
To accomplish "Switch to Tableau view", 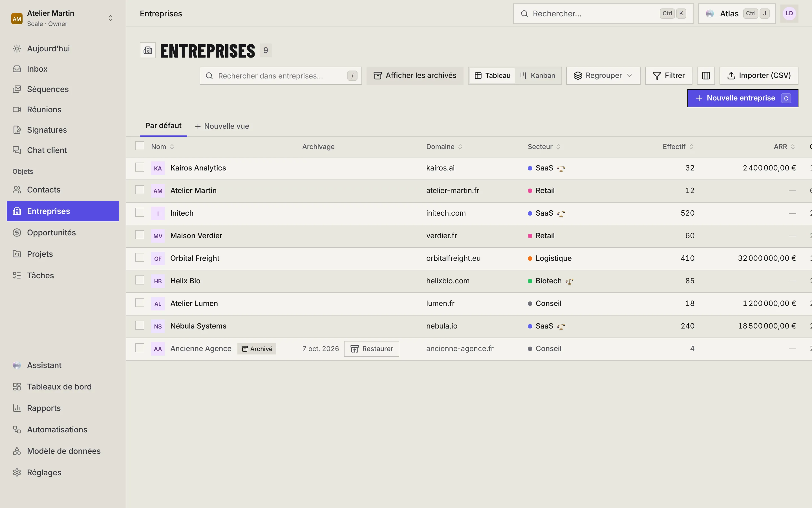I will 492,76.
